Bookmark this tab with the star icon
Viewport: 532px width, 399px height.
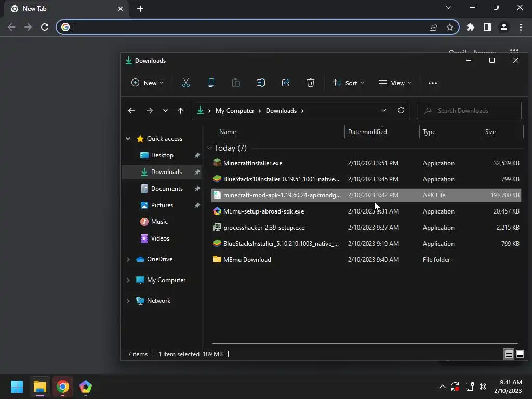[449, 27]
